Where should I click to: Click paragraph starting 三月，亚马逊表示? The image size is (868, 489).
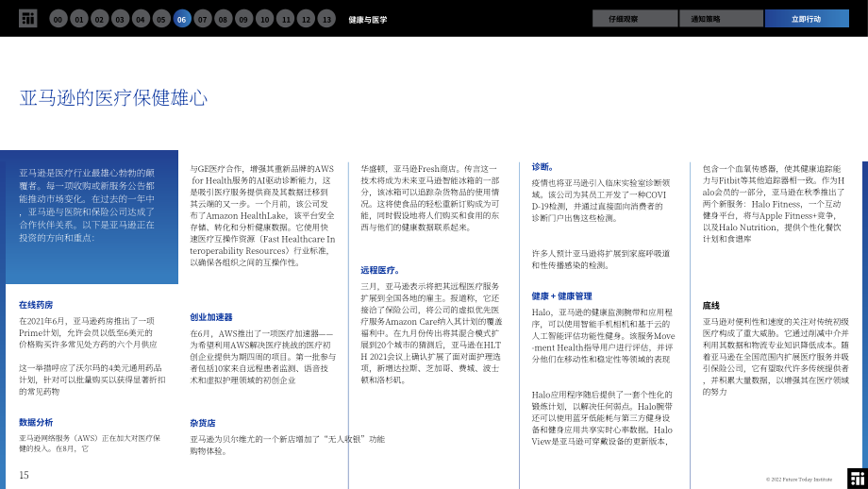click(431, 333)
